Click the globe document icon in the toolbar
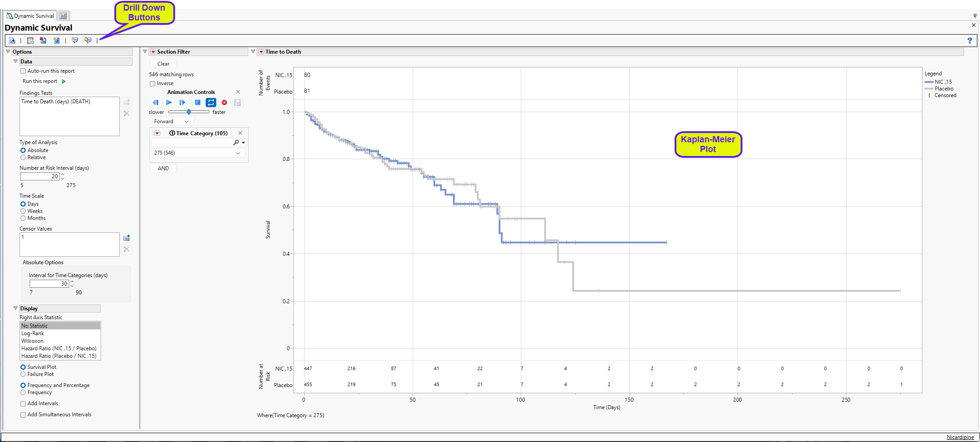 pos(56,40)
